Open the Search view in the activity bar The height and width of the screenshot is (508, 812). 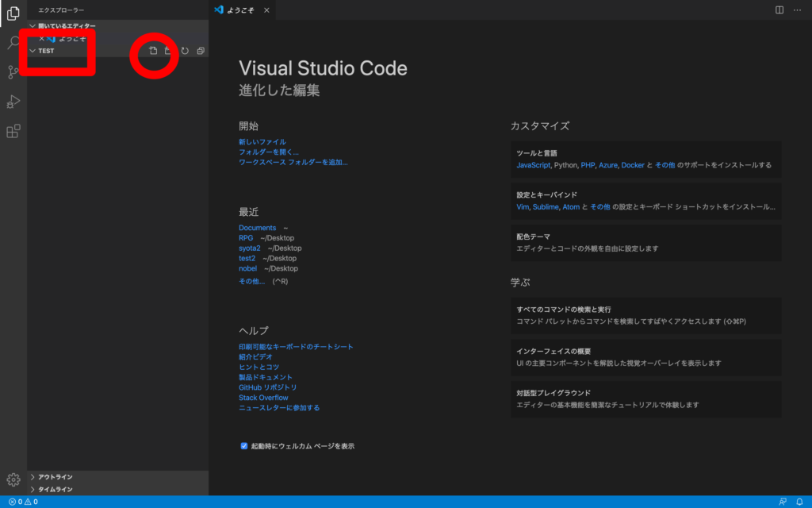13,43
